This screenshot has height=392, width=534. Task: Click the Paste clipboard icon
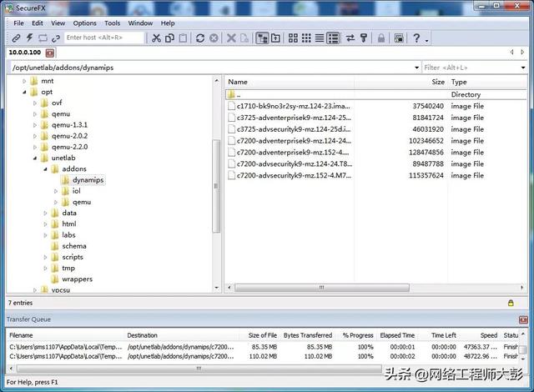click(x=183, y=38)
